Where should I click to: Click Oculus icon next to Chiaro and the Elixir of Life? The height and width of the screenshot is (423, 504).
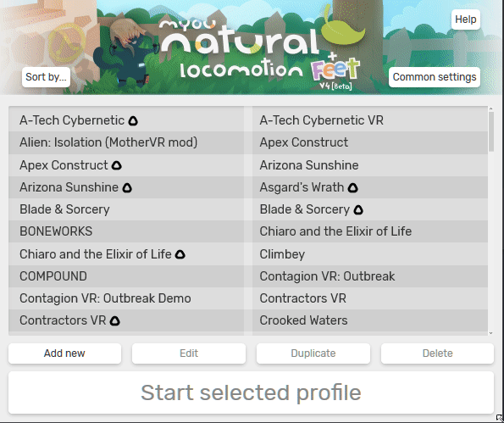click(180, 254)
